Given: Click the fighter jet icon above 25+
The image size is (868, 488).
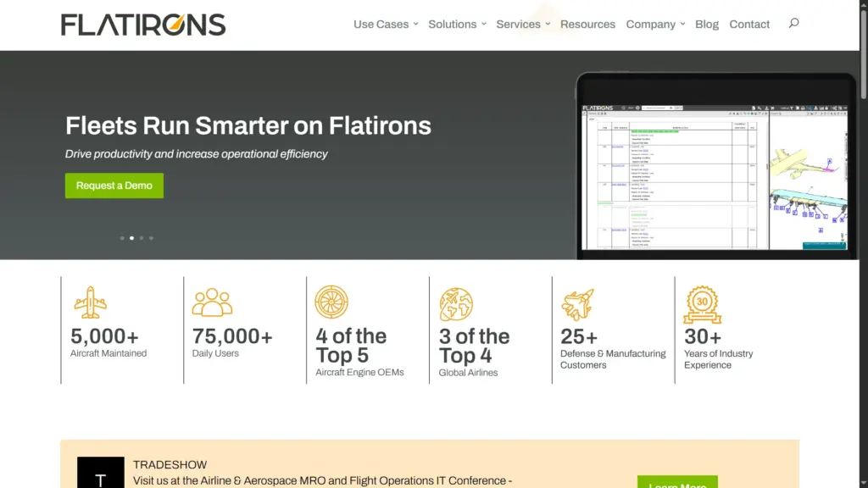Looking at the screenshot, I should click(578, 304).
